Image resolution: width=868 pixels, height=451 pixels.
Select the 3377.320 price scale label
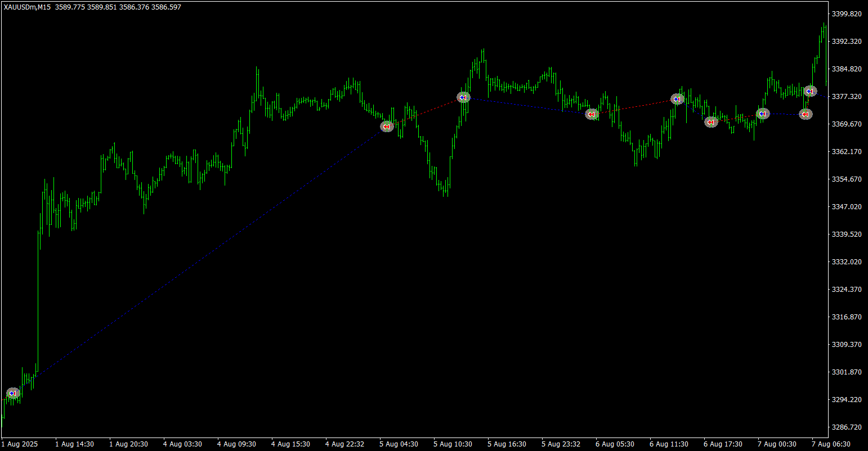click(846, 96)
